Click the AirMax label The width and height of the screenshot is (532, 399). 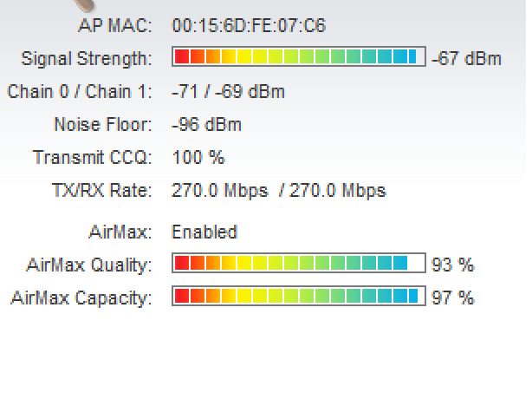[x=120, y=232]
